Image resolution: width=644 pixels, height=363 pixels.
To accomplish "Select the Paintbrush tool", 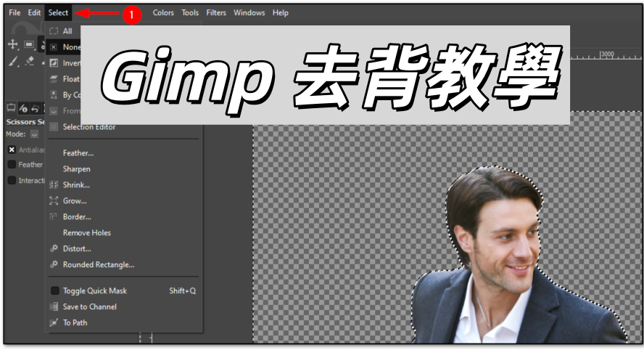I will pyautogui.click(x=13, y=61).
